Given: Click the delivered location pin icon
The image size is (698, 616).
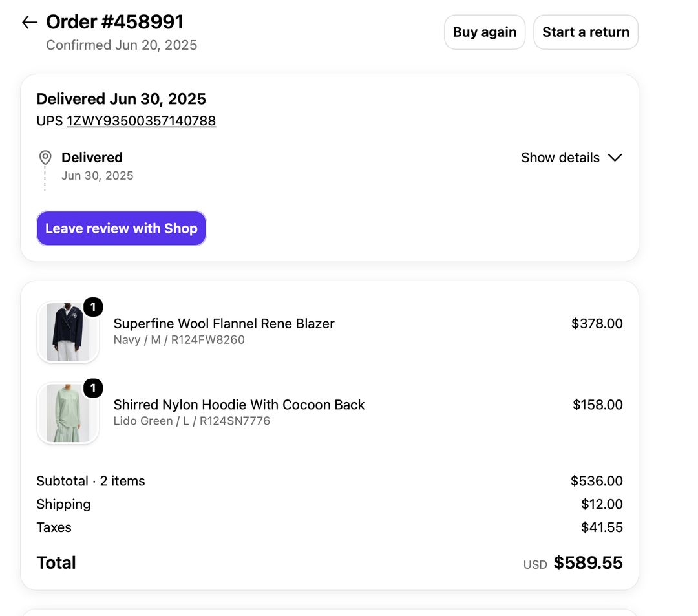Looking at the screenshot, I should pos(45,157).
